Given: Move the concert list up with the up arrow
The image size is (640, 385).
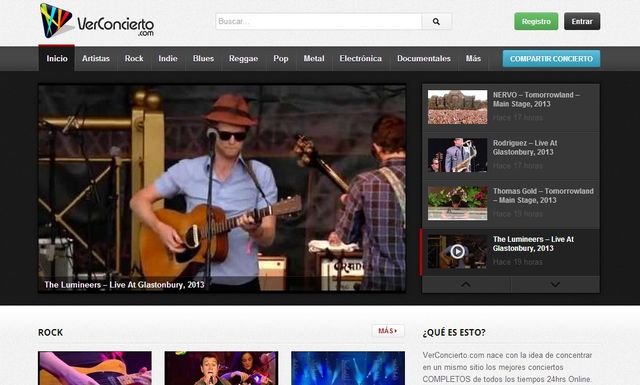Looking at the screenshot, I should pos(466,285).
